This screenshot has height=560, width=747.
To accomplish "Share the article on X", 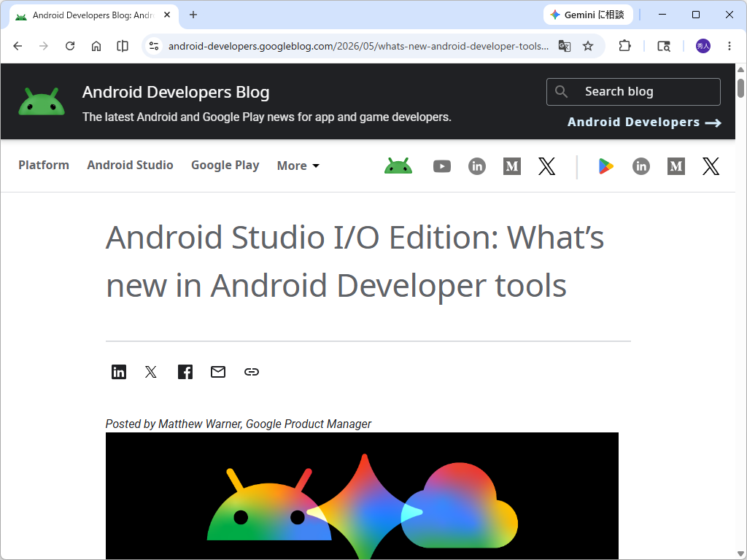I will point(150,372).
